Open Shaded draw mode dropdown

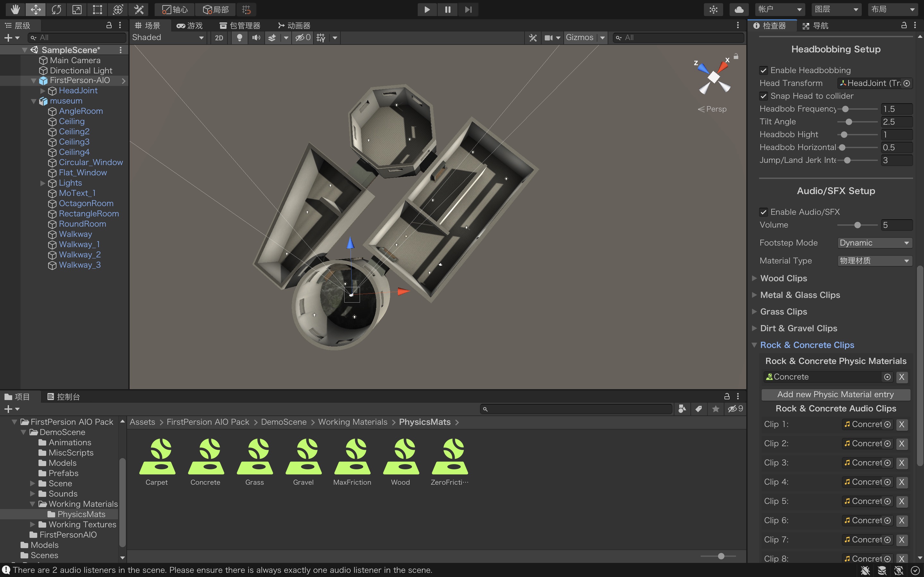coord(167,38)
